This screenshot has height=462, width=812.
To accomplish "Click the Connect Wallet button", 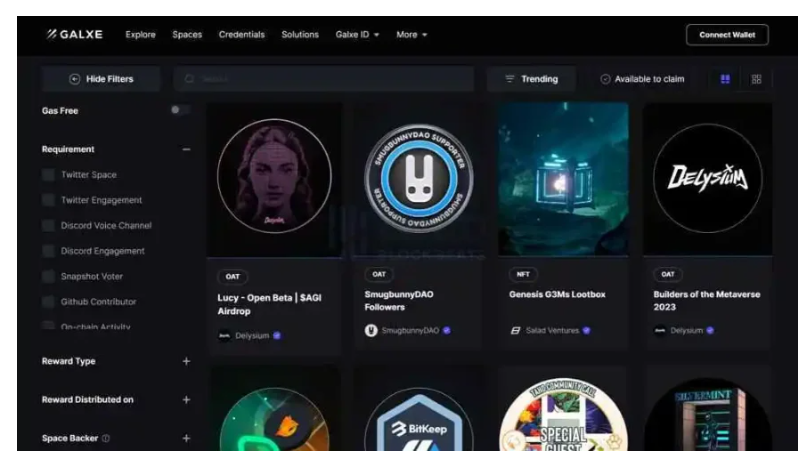I will [727, 35].
